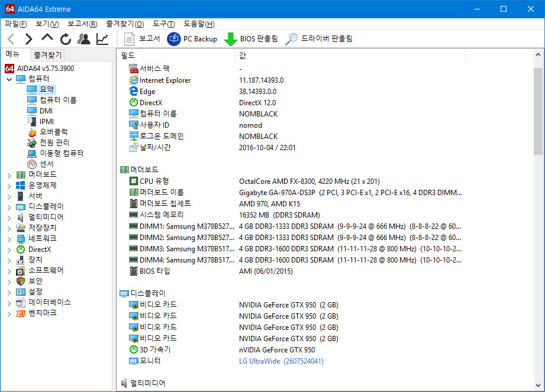This screenshot has width=545, height=392.
Task: Click the scrollbar up arrow
Action: click(x=538, y=54)
